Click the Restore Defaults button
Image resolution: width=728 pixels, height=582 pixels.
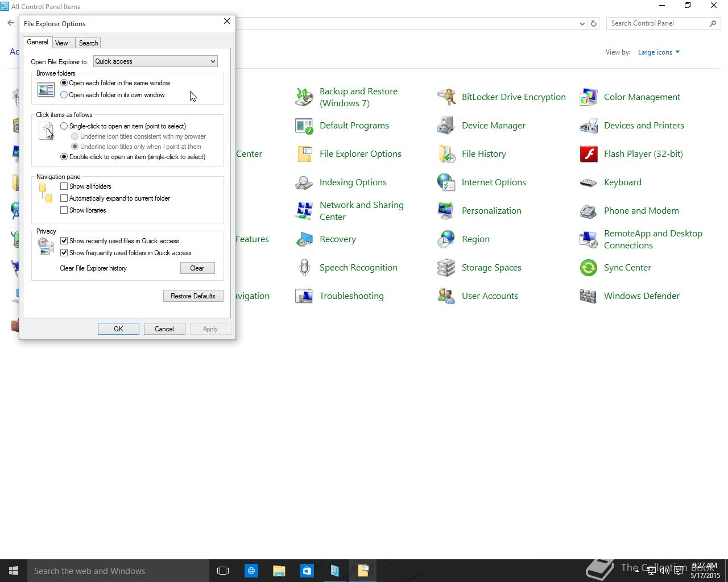tap(193, 296)
